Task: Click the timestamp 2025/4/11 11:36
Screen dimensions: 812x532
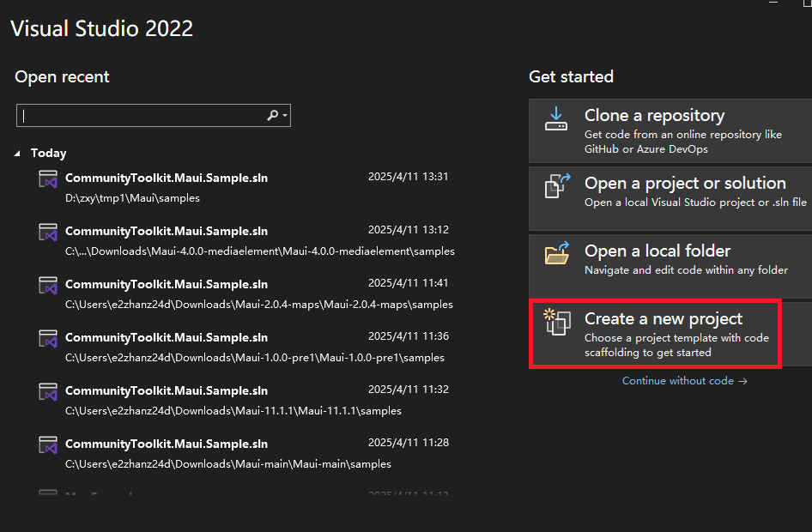Action: coord(408,336)
